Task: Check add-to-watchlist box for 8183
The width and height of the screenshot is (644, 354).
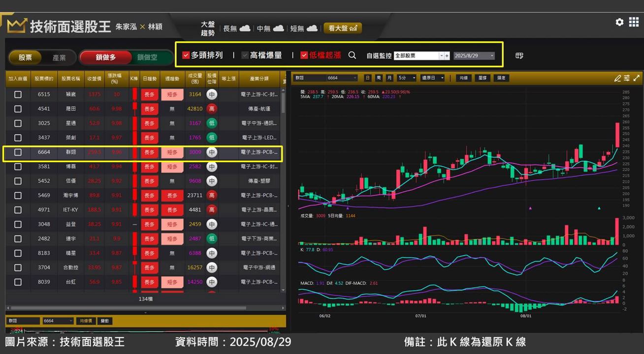Action: coord(18,253)
